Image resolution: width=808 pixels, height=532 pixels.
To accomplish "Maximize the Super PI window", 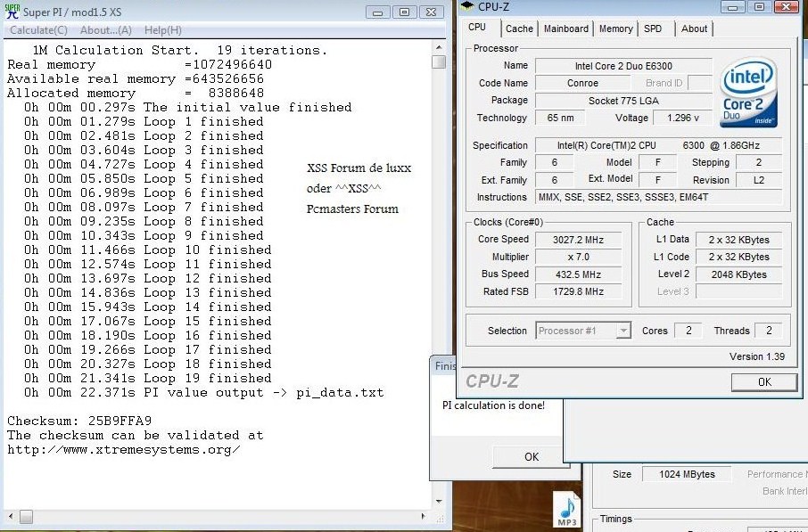I will point(405,12).
